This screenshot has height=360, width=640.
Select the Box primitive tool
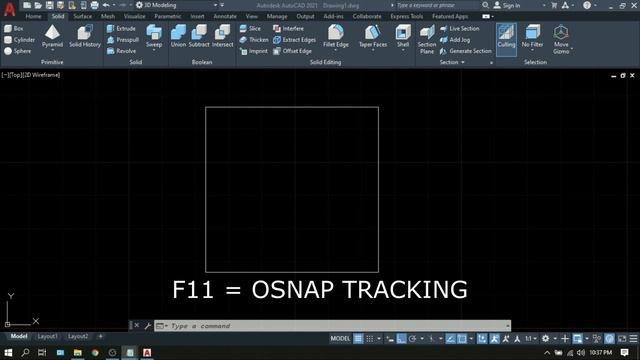pos(14,29)
